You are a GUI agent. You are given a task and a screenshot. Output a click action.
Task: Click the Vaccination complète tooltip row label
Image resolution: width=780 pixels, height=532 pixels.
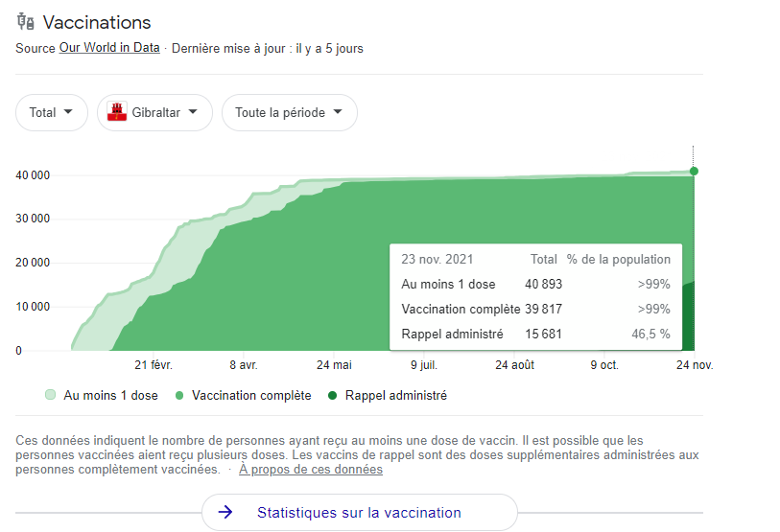click(461, 309)
